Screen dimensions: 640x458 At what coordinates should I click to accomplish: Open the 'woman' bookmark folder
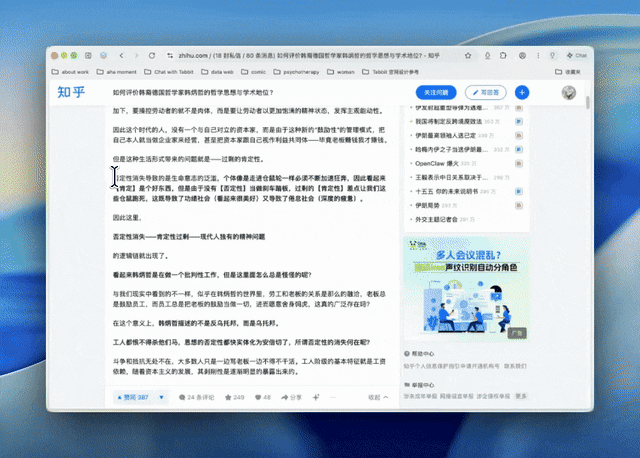coord(341,72)
